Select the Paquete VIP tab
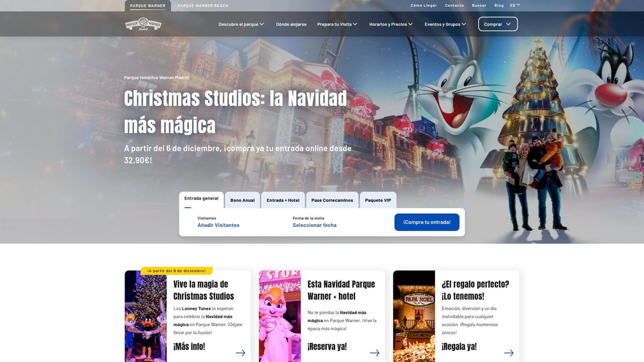The width and height of the screenshot is (644, 362). tap(378, 200)
